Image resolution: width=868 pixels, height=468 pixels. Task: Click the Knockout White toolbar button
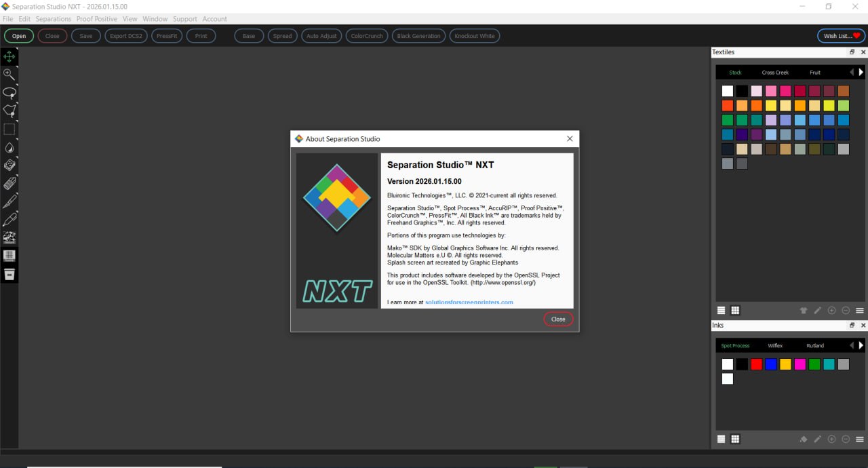pos(475,36)
